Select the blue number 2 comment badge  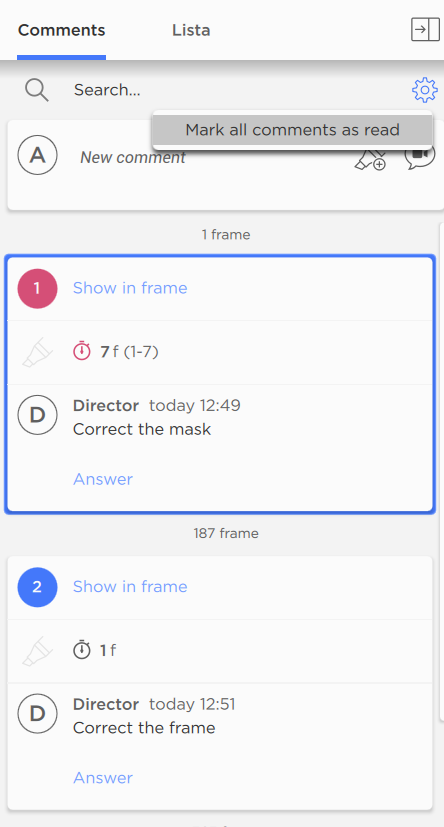(x=37, y=587)
